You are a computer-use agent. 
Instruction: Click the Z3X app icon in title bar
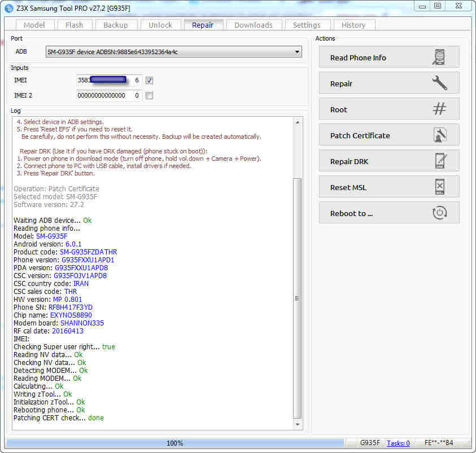[x=9, y=8]
